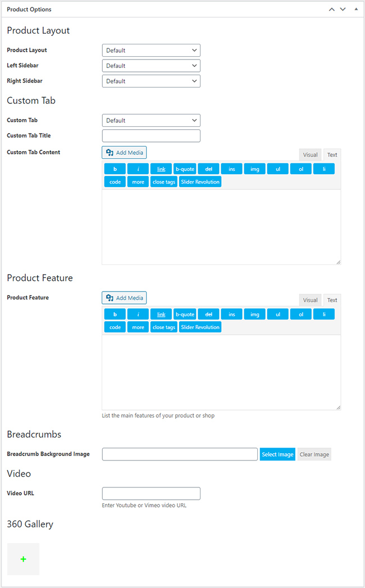Click 'code' button in Product Feature editor
365x588 pixels.
pyautogui.click(x=115, y=327)
